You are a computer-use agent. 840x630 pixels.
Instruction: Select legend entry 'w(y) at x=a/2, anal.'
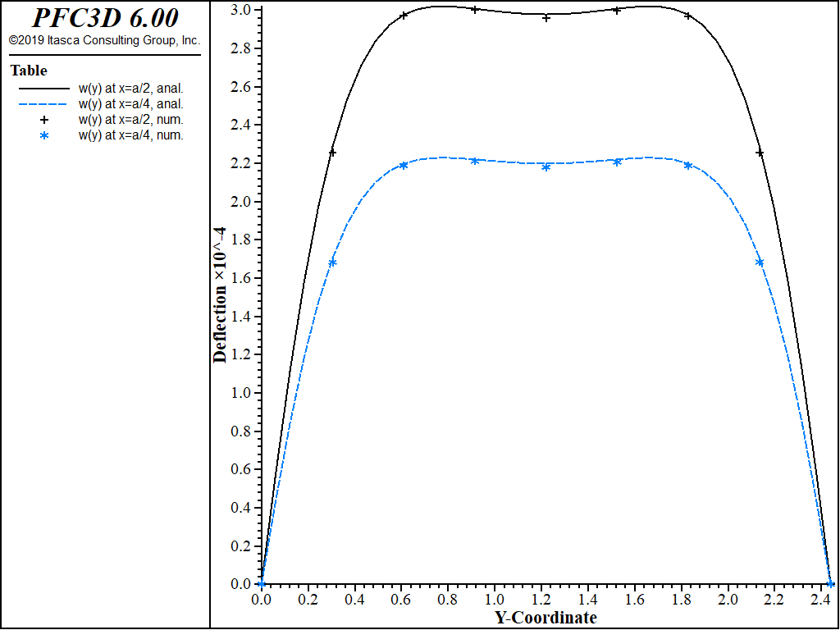tap(132, 89)
